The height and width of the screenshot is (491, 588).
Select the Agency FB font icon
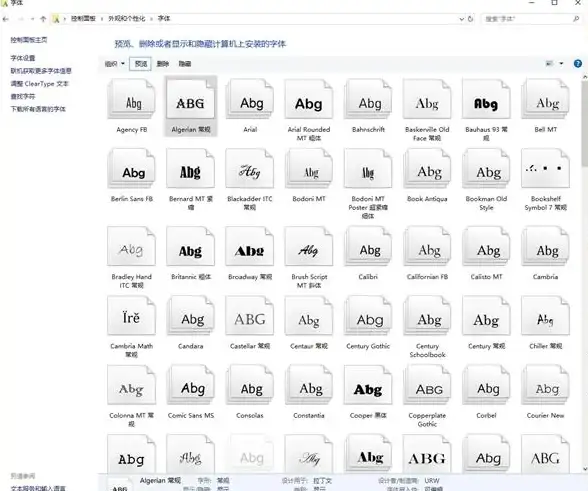coord(131,99)
